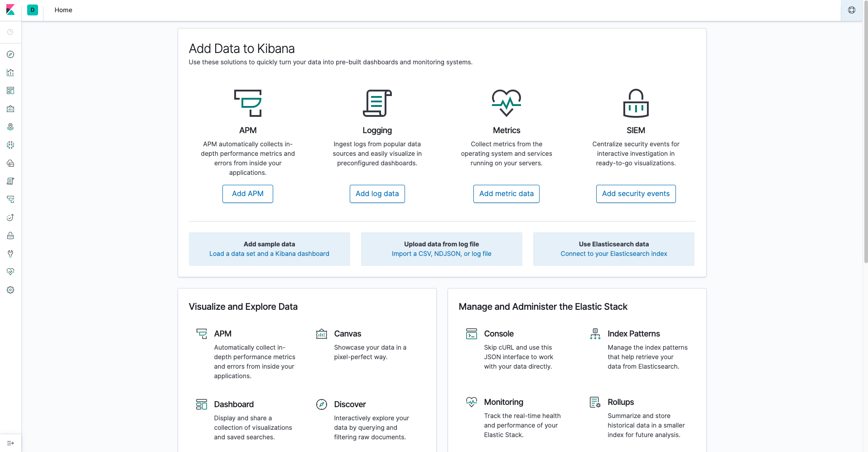Open Machine Learning from the sidebar icon

coord(10,145)
